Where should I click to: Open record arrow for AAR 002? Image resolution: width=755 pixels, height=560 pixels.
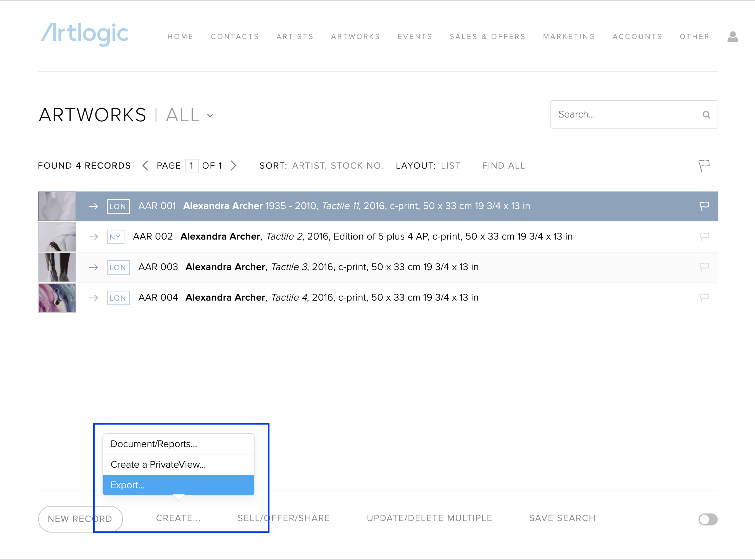tap(94, 237)
